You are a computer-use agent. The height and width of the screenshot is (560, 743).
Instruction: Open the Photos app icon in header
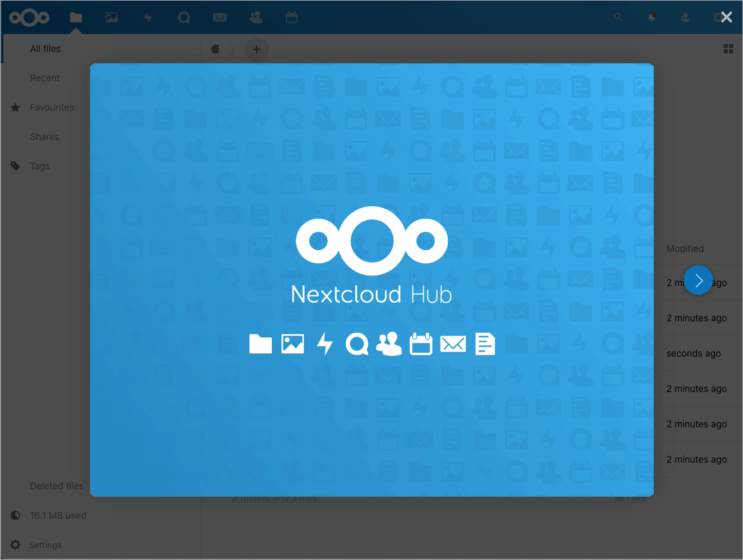112,17
